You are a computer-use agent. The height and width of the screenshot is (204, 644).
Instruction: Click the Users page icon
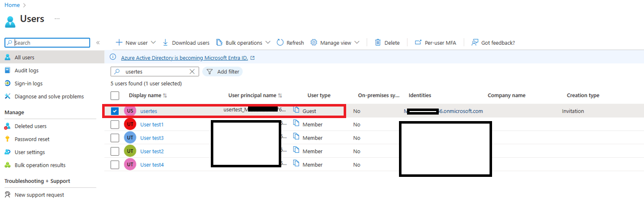pyautogui.click(x=10, y=21)
